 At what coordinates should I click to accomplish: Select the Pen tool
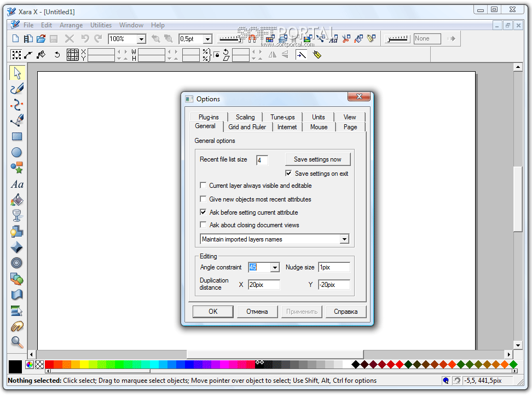click(16, 120)
